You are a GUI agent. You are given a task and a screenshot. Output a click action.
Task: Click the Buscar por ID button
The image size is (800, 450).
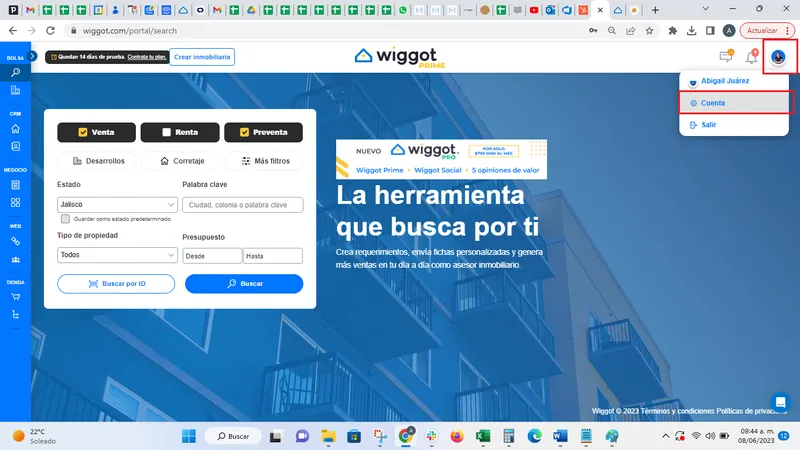116,284
